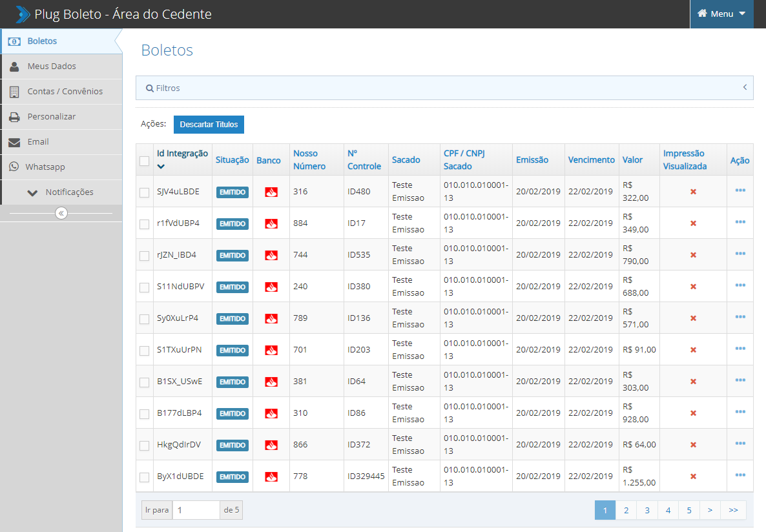Check the box for boleto B1SX_USwE
The image size is (766, 532).
coord(144,382)
